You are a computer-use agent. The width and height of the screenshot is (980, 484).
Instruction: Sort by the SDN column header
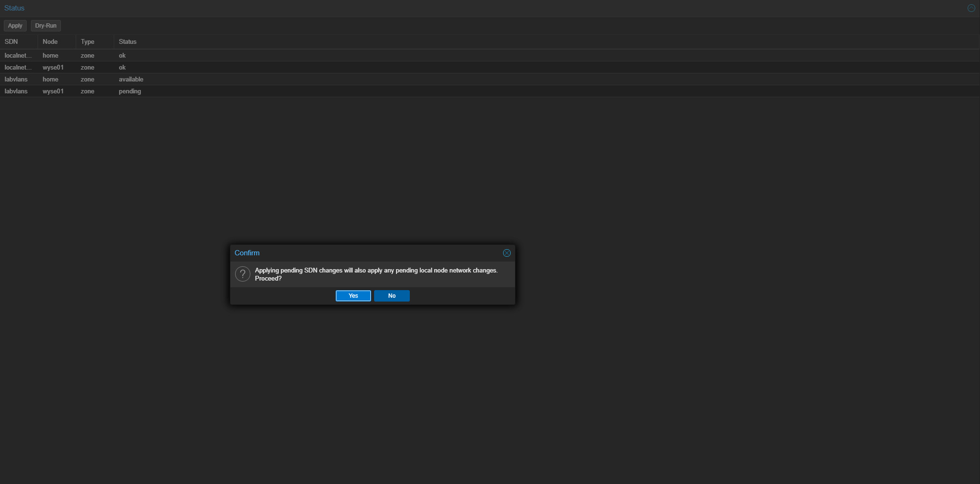coord(19,42)
